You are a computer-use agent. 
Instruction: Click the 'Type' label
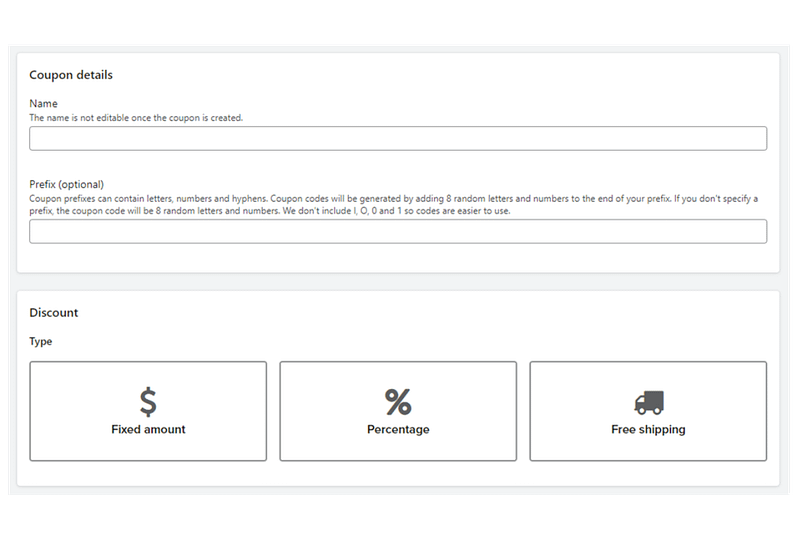pyautogui.click(x=41, y=341)
